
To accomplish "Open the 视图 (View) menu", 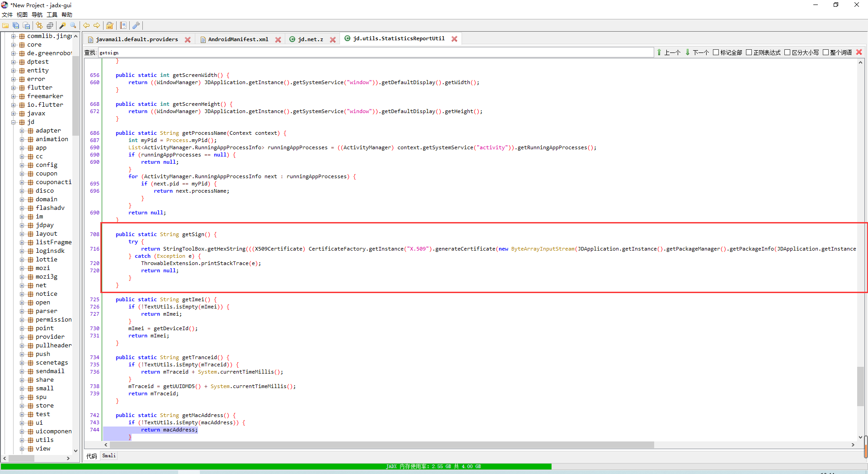I will tap(22, 15).
